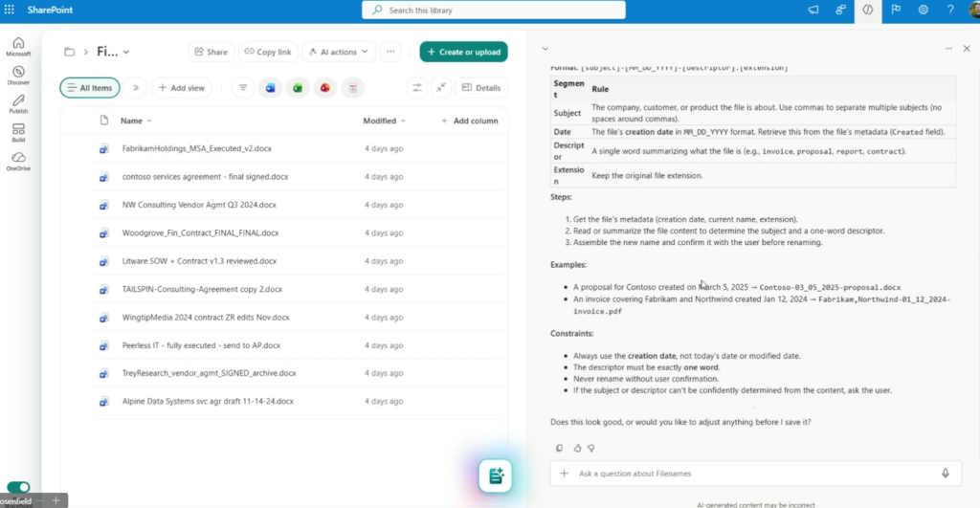This screenshot has width=980, height=508.
Task: Open WingtipMedia 2024 contract ZR edits Nov.docx
Action: tap(206, 318)
